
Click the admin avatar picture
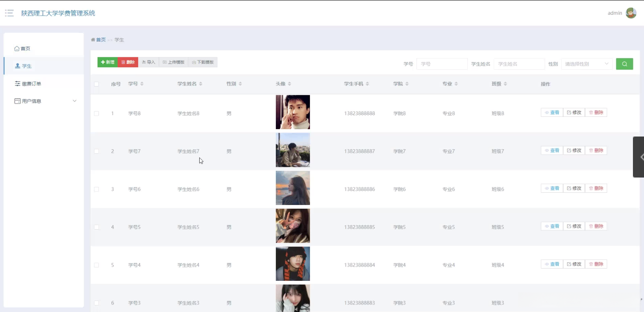point(631,13)
